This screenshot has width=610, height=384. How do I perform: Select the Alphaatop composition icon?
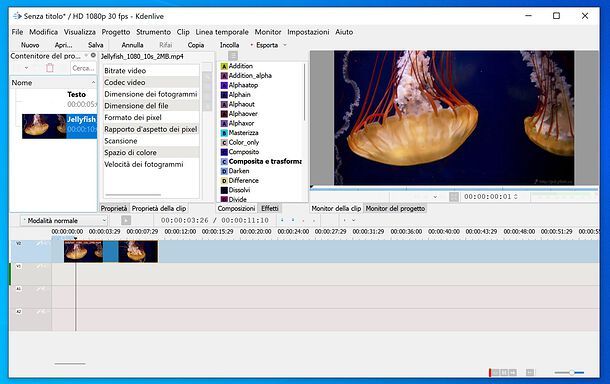point(224,85)
